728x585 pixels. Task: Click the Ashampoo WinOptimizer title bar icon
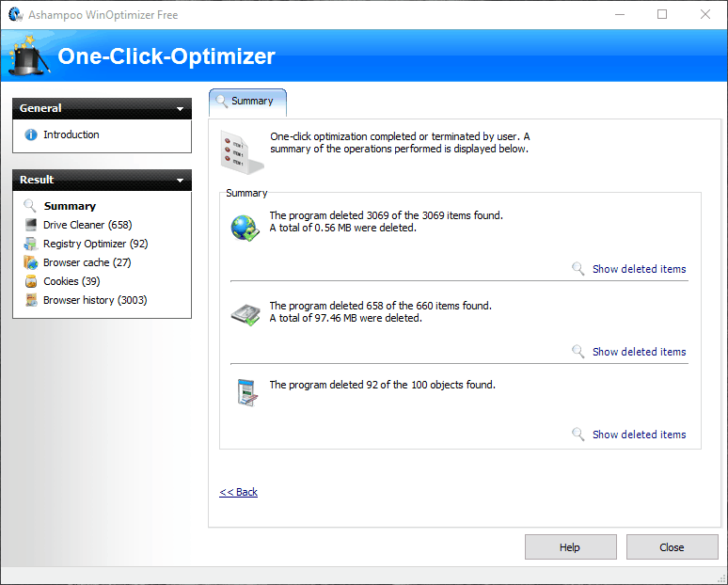(x=15, y=14)
